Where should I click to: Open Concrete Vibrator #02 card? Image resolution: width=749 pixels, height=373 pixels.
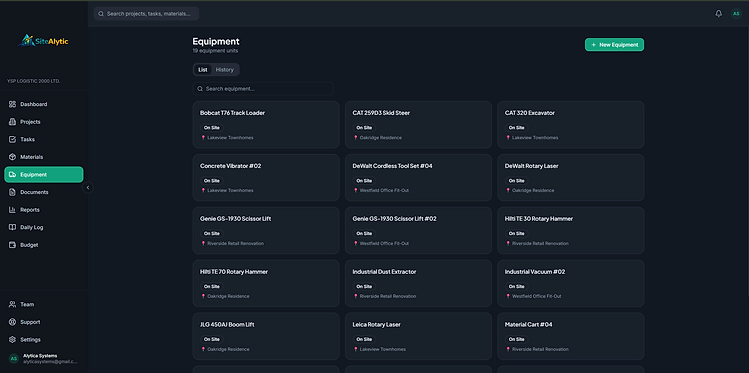[266, 178]
